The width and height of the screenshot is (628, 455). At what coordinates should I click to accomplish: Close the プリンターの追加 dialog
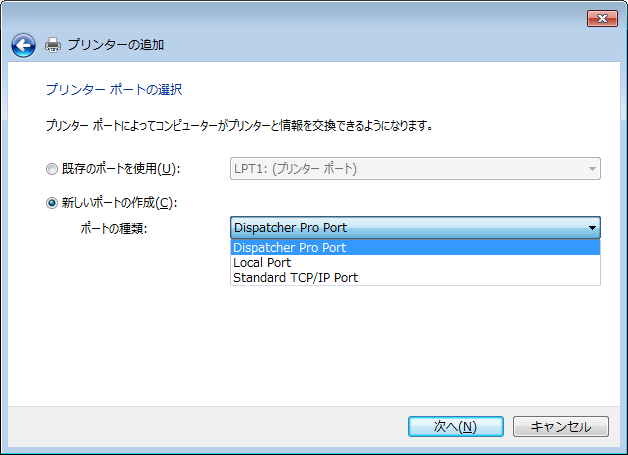(x=602, y=18)
